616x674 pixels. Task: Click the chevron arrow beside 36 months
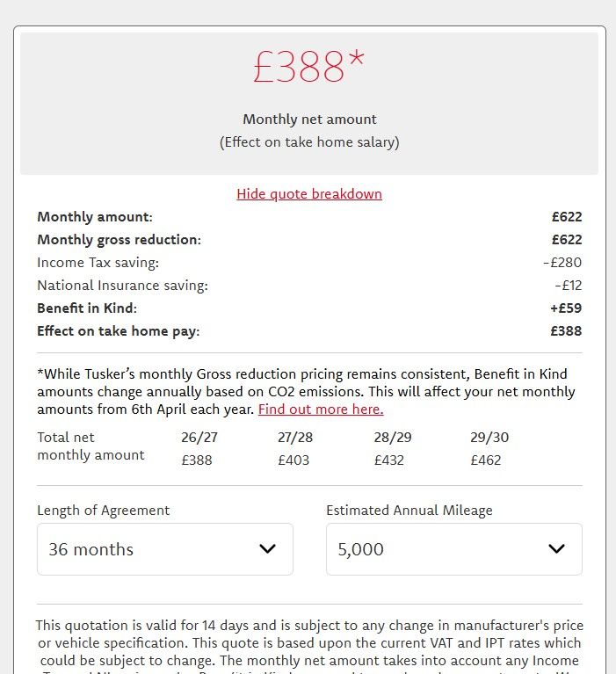click(268, 549)
